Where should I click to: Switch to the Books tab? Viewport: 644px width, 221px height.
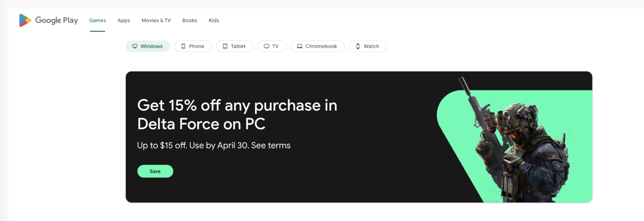tap(190, 20)
